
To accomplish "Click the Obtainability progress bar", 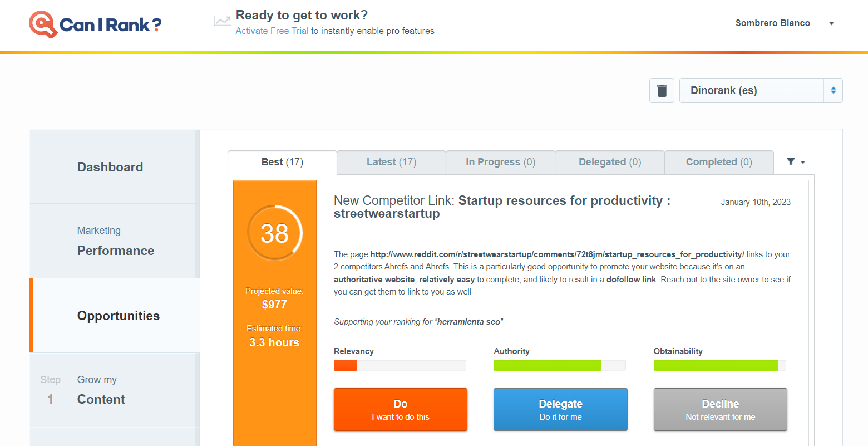I will tap(719, 365).
